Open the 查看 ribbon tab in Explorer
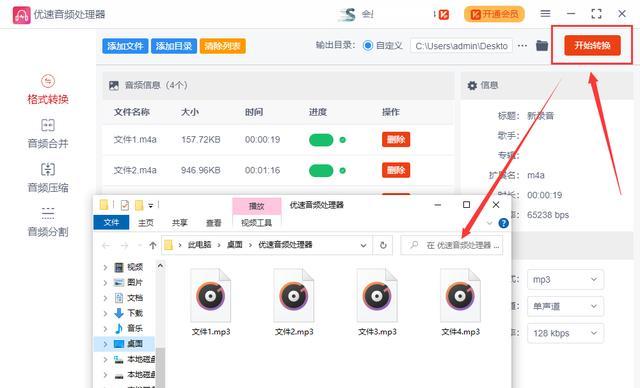 tap(213, 223)
